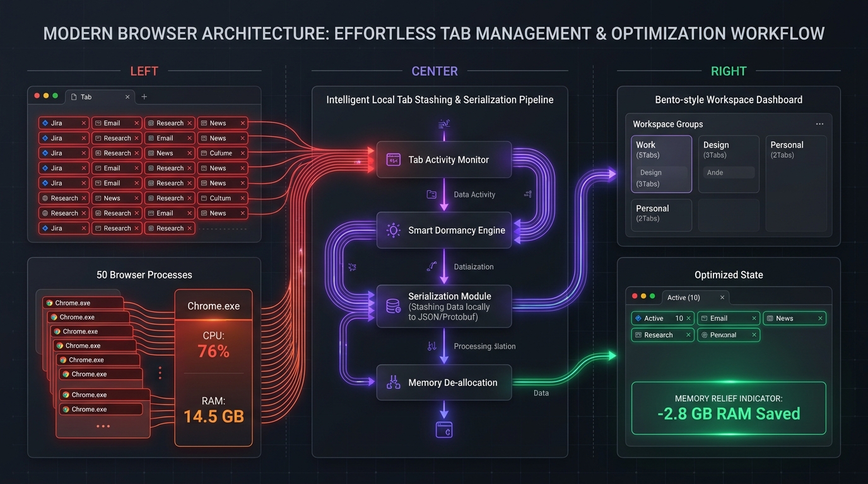Close the Culume tab chip
The width and height of the screenshot is (868, 484).
click(242, 153)
